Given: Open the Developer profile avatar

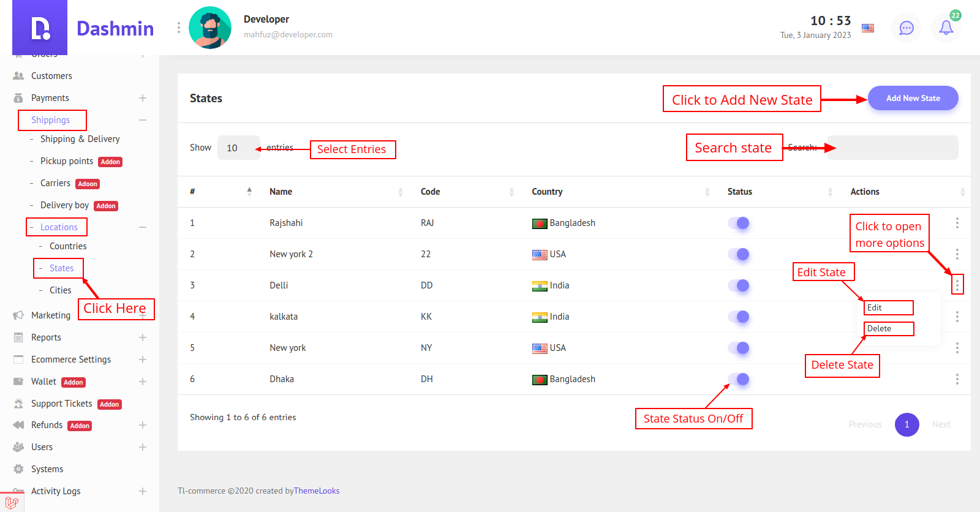Looking at the screenshot, I should (x=210, y=28).
